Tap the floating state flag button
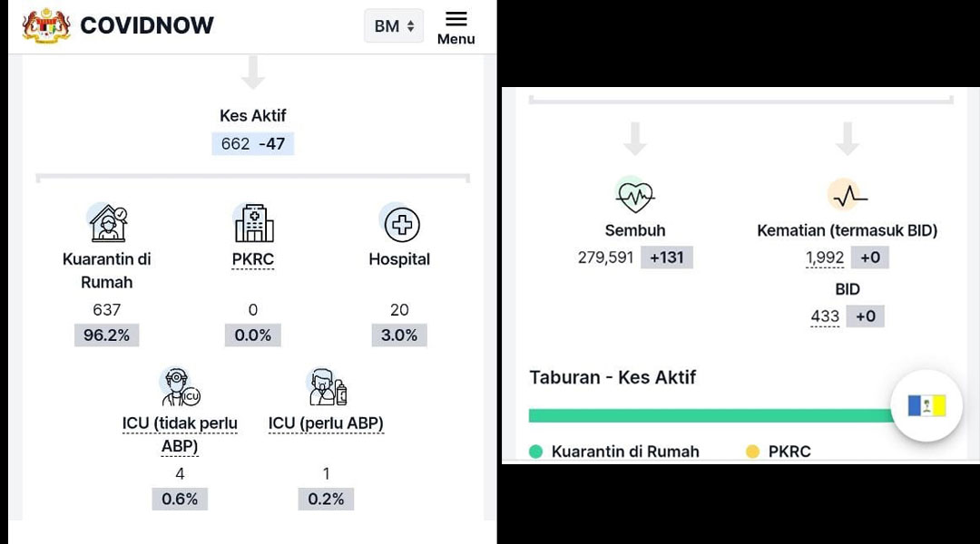980x544 pixels. click(x=926, y=406)
